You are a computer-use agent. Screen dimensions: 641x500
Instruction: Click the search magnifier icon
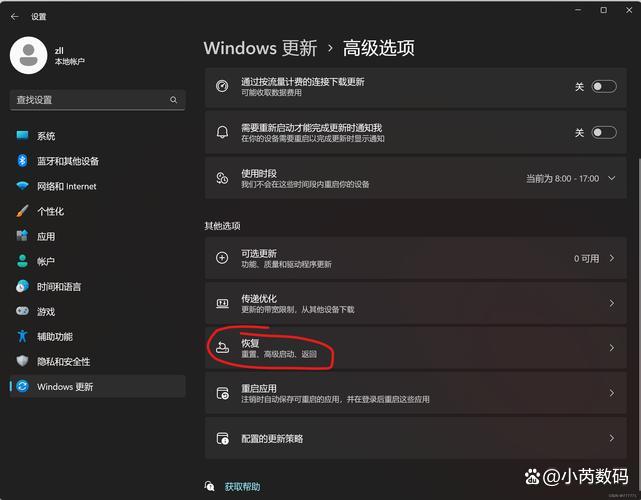point(173,100)
